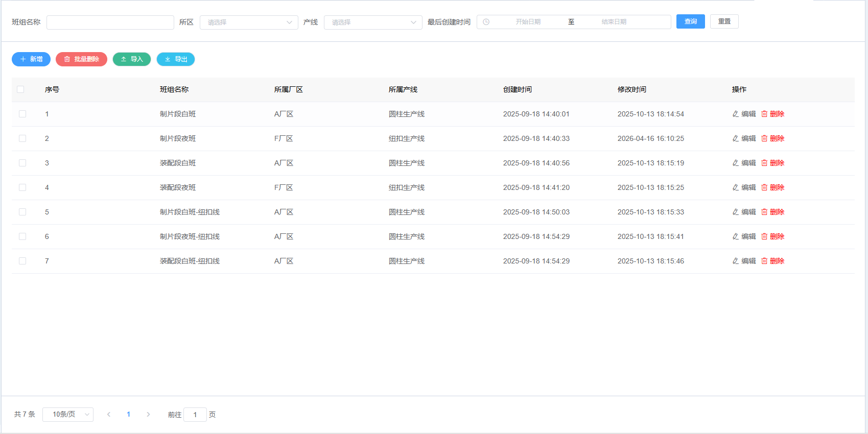Click 修改时间 column header

632,89
